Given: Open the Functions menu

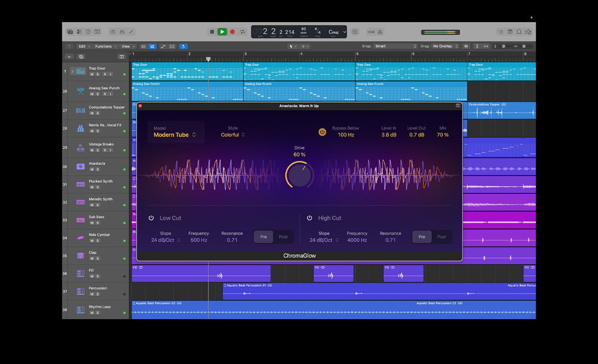Looking at the screenshot, I should tap(106, 47).
